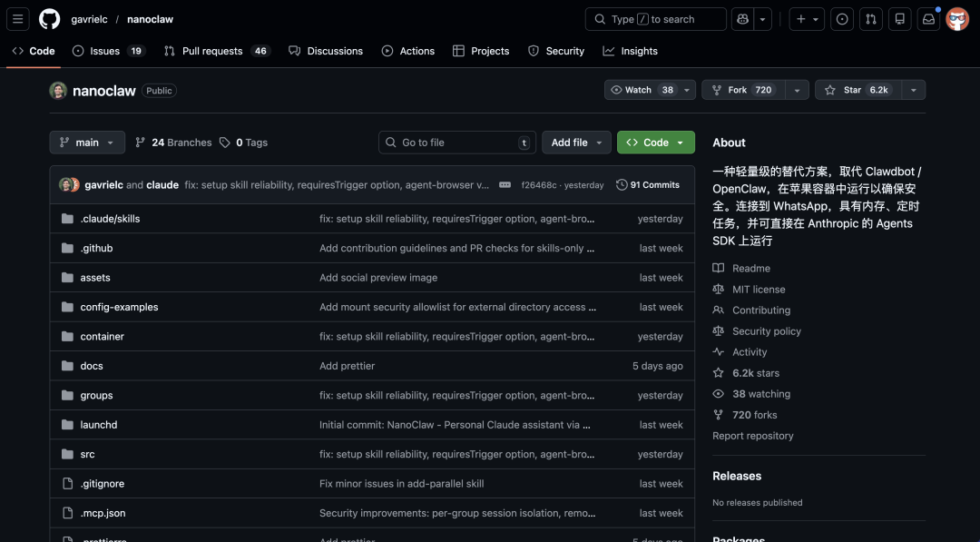This screenshot has height=542, width=980.
Task: Click the Go to file search field
Action: coord(456,143)
